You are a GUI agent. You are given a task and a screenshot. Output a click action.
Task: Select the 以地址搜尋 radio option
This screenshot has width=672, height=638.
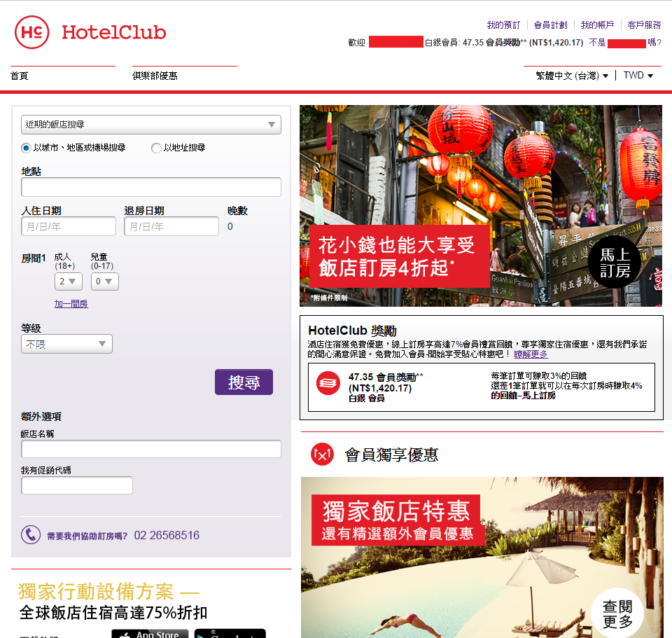point(156,148)
